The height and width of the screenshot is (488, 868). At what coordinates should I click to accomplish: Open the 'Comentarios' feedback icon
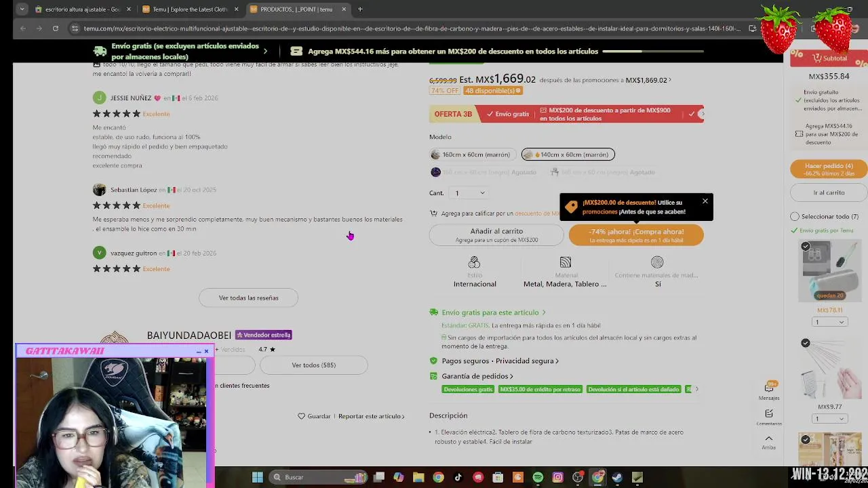coord(769,417)
